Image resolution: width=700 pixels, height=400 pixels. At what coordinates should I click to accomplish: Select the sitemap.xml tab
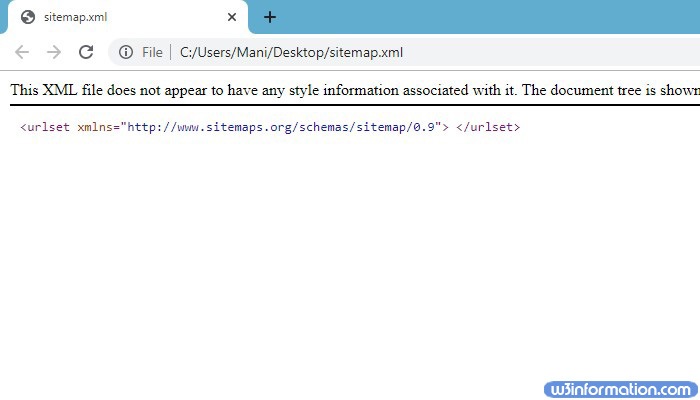click(x=128, y=17)
